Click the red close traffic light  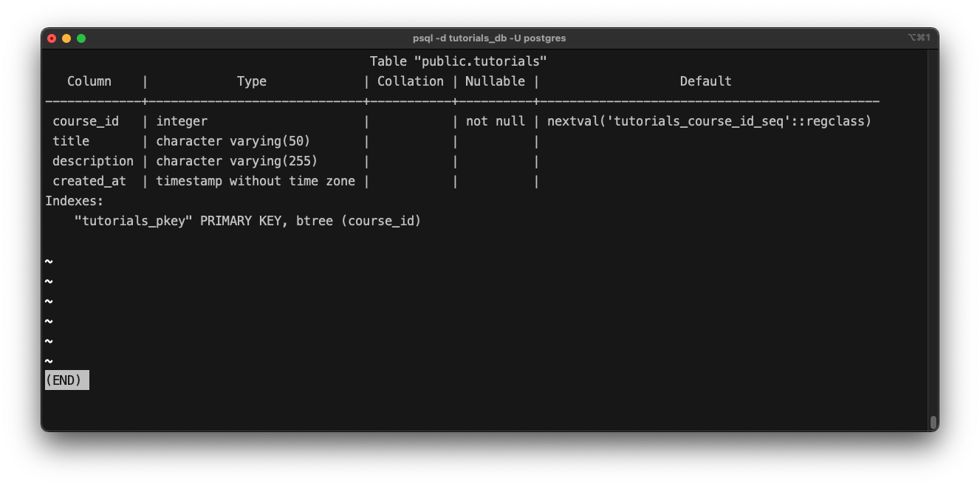click(51, 37)
